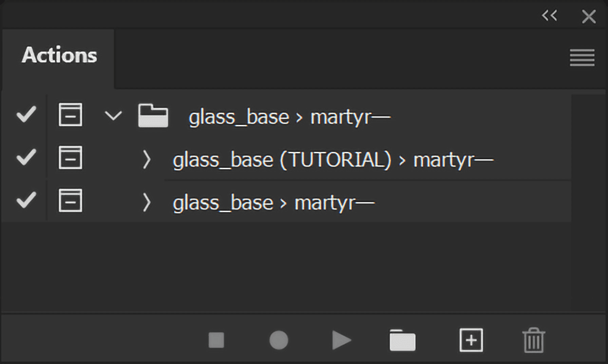Expand the bottom glass_base action steps
This screenshot has width=608, height=364.
146,202
